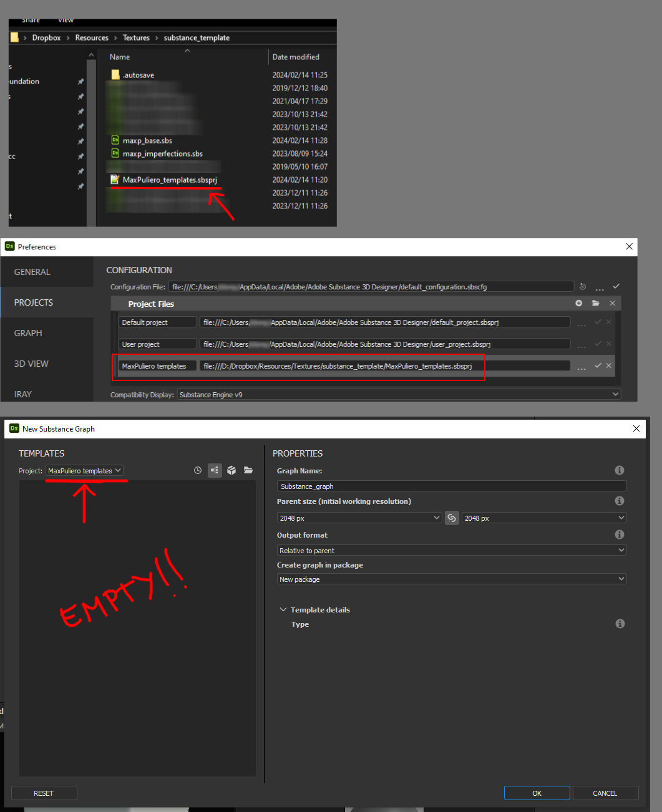Switch to the GRAPH section in Preferences

(28, 332)
